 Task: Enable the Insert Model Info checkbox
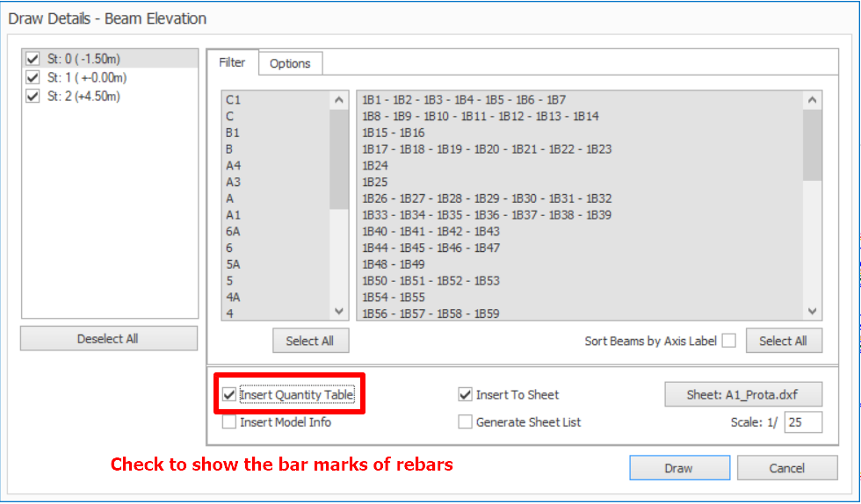click(x=229, y=422)
